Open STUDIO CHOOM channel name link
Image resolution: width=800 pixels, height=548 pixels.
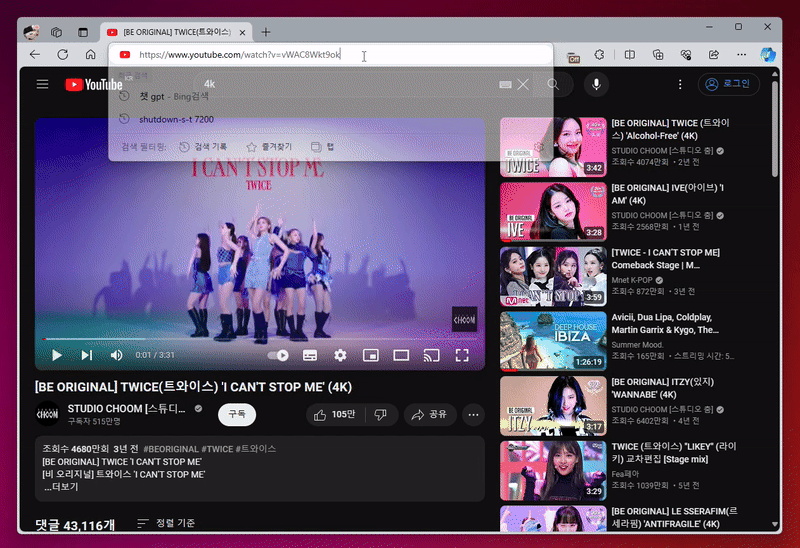[x=127, y=409]
